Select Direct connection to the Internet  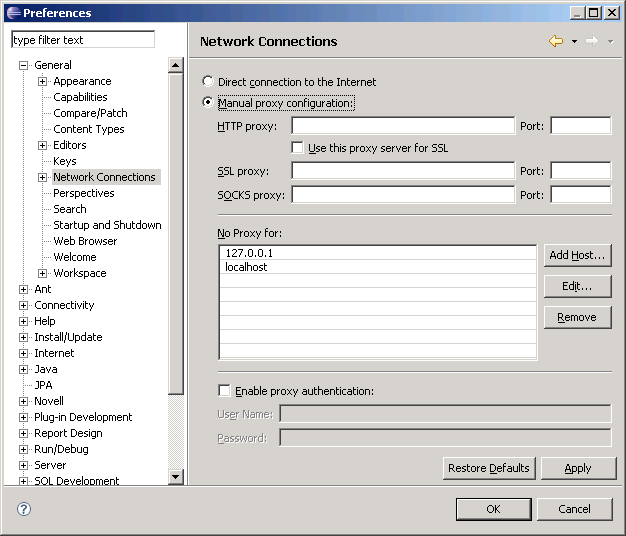[x=208, y=81]
